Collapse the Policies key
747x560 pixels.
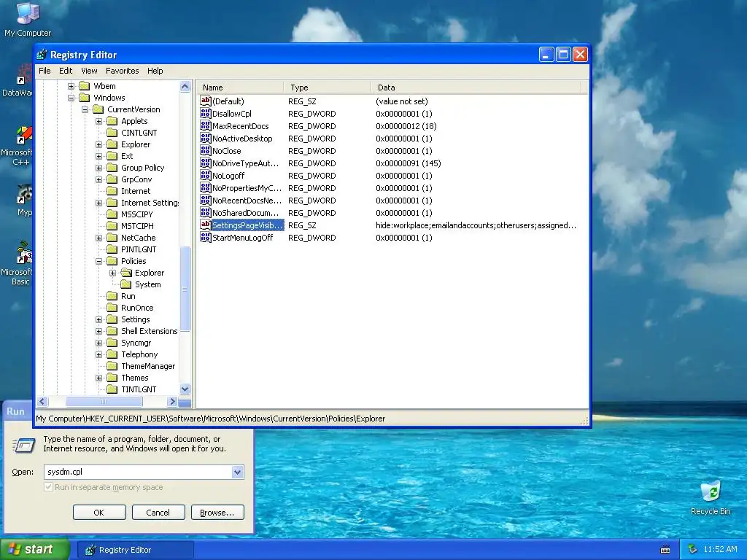click(x=98, y=261)
